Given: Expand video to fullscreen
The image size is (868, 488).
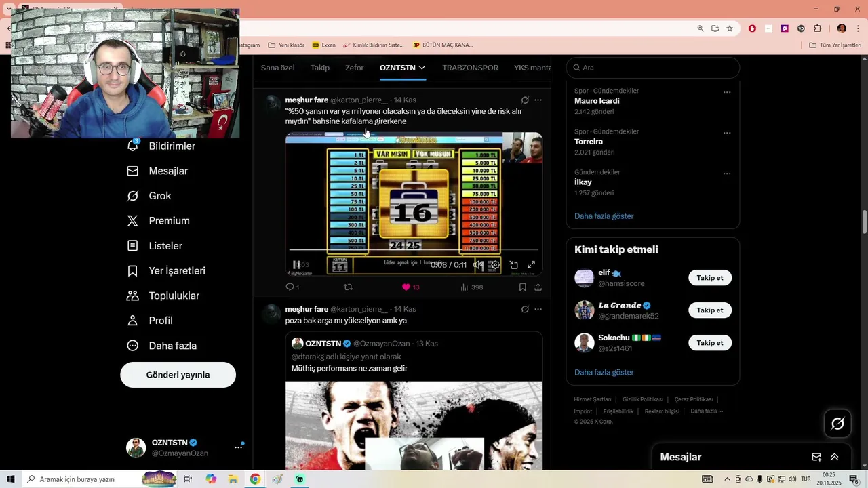Looking at the screenshot, I should 532,265.
